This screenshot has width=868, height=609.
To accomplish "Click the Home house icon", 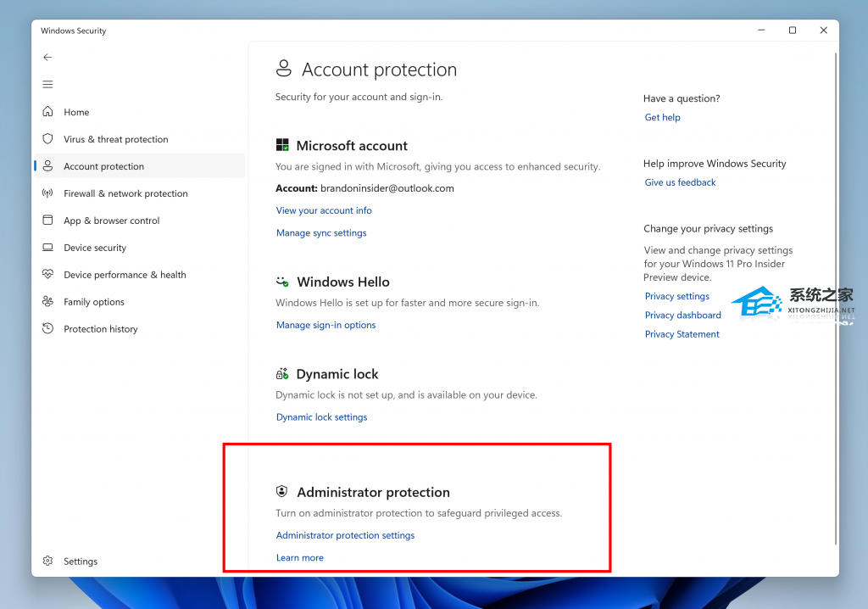I will point(47,112).
